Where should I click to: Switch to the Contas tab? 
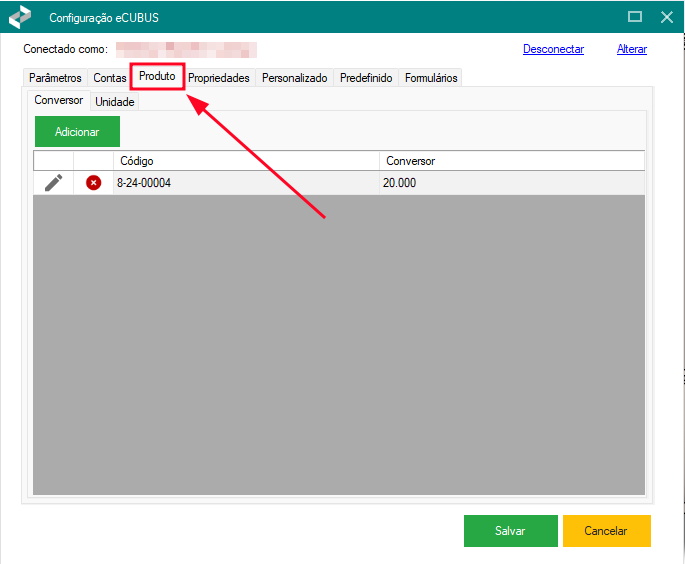tap(110, 78)
